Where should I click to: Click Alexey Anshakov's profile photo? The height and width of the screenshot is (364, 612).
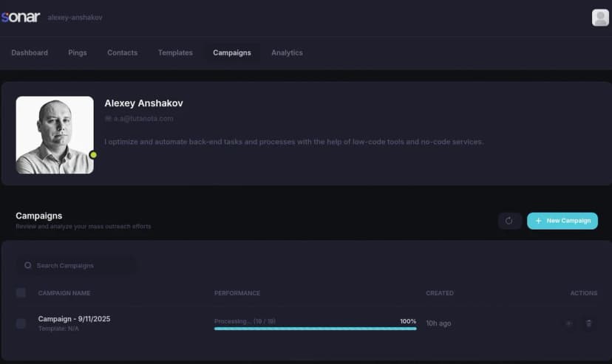click(55, 135)
